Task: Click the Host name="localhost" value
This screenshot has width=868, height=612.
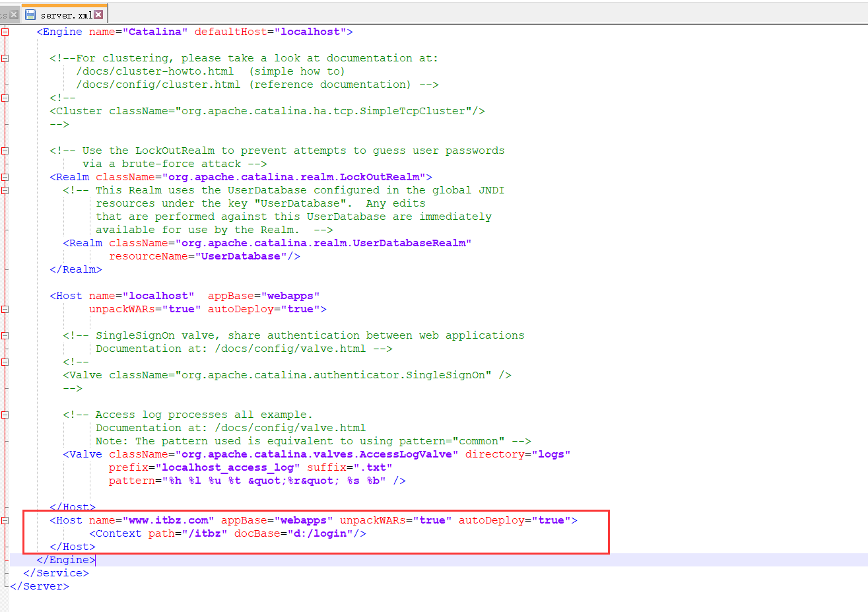Action: 158,296
